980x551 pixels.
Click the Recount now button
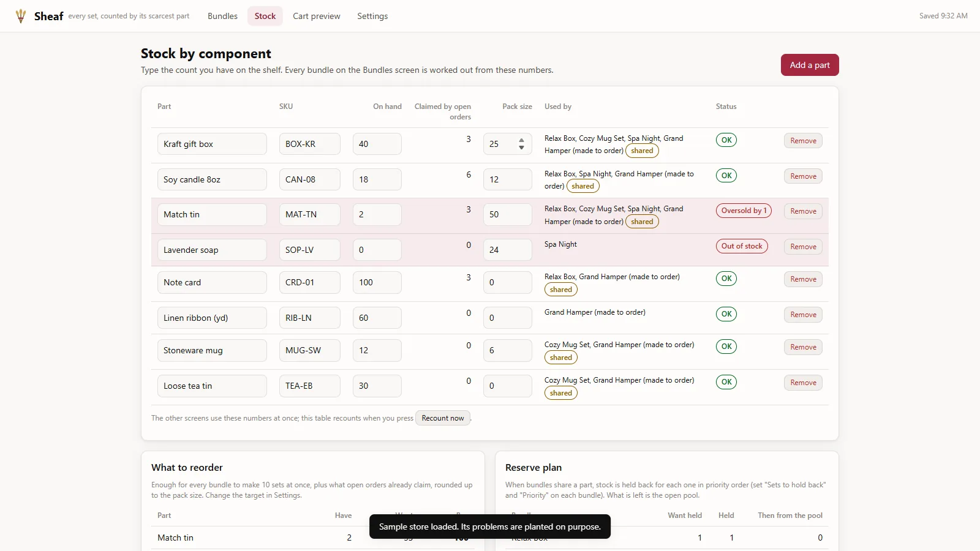[443, 418]
